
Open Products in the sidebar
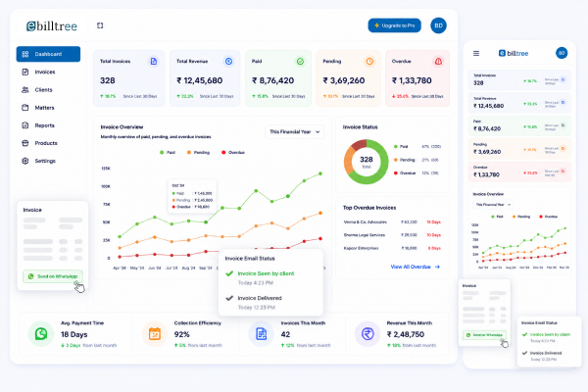pyautogui.click(x=46, y=143)
